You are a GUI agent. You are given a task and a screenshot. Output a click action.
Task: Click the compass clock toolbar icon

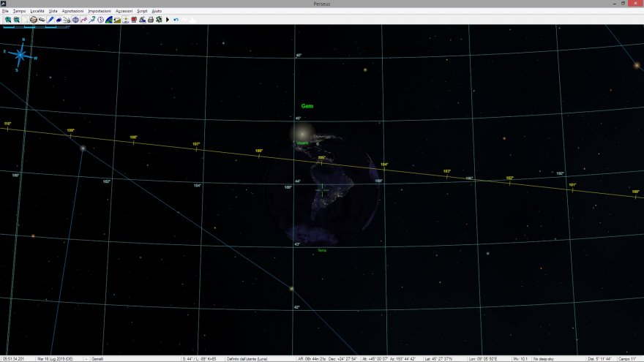(x=100, y=20)
